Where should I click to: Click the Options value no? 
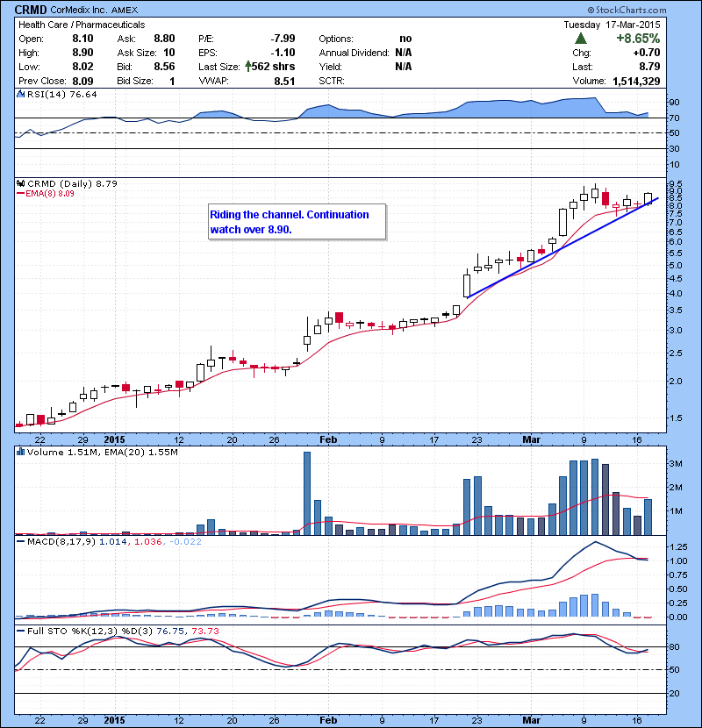pyautogui.click(x=405, y=39)
